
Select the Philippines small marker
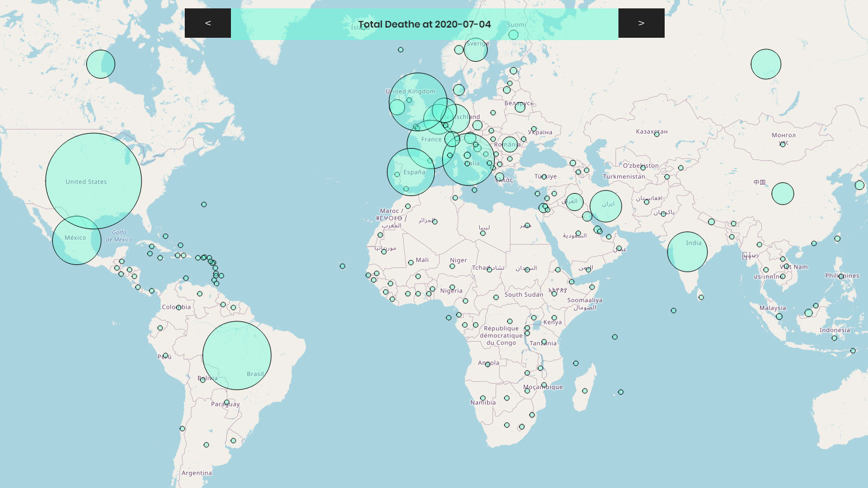(841, 276)
